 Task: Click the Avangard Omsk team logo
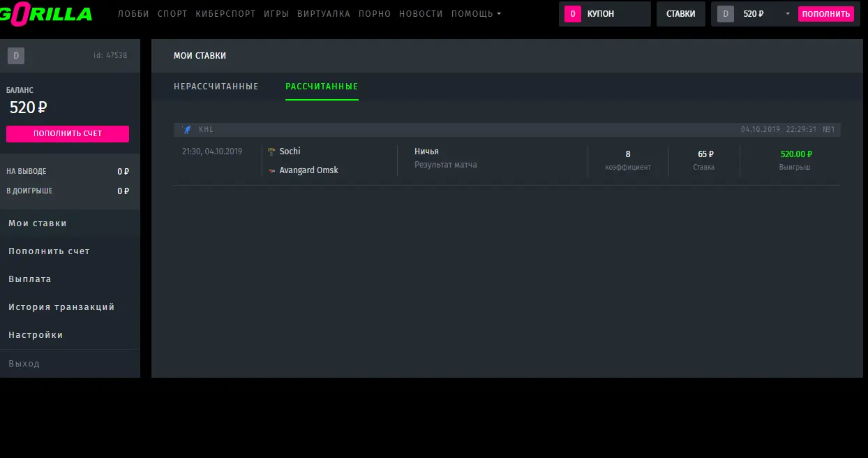(x=271, y=170)
